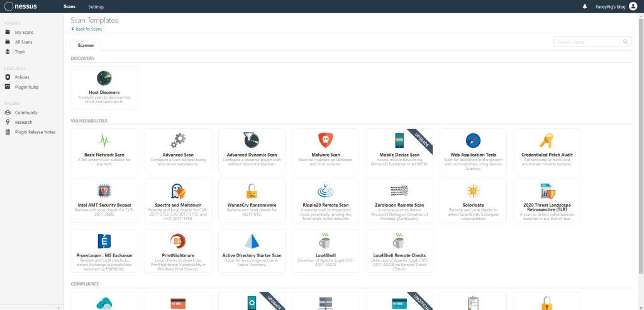Click the compliance server rack icon
Screen dimensions: 644x310
(325, 304)
